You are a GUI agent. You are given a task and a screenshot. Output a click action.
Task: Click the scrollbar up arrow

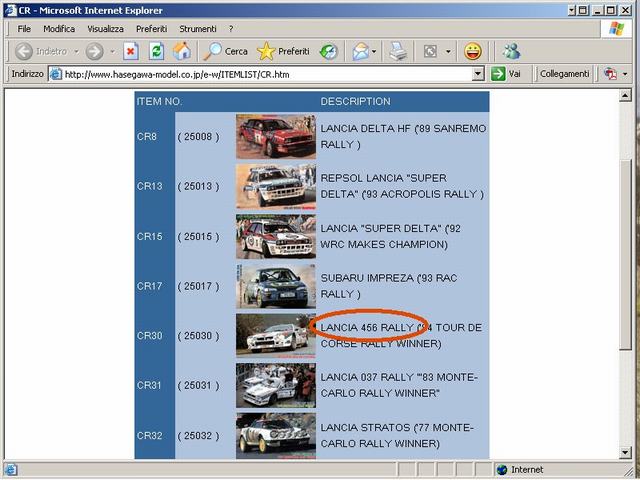tap(625, 96)
